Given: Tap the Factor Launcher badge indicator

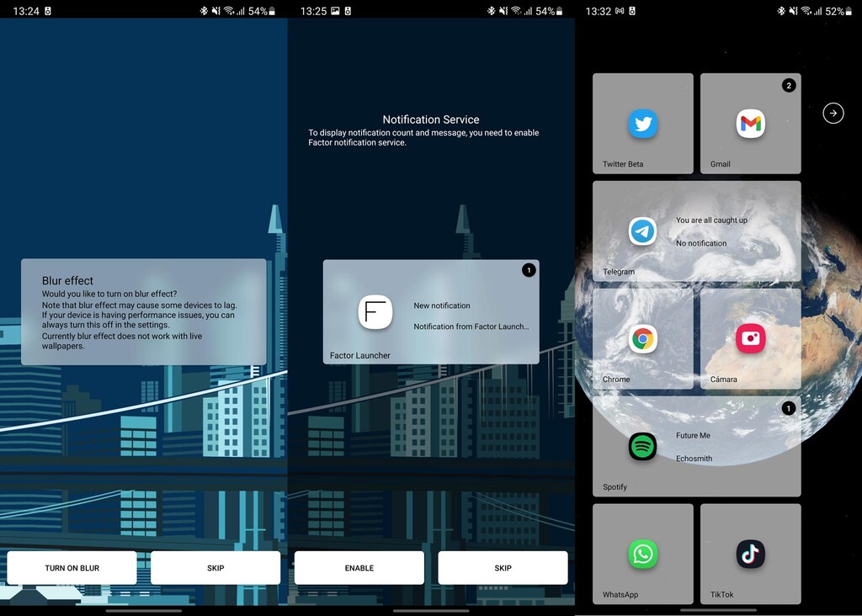Looking at the screenshot, I should point(529,270).
